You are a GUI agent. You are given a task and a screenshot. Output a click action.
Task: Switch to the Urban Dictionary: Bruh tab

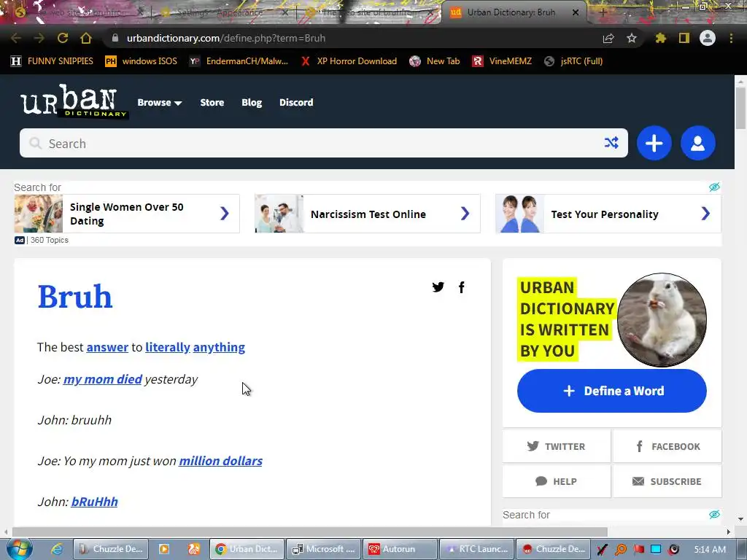click(511, 12)
